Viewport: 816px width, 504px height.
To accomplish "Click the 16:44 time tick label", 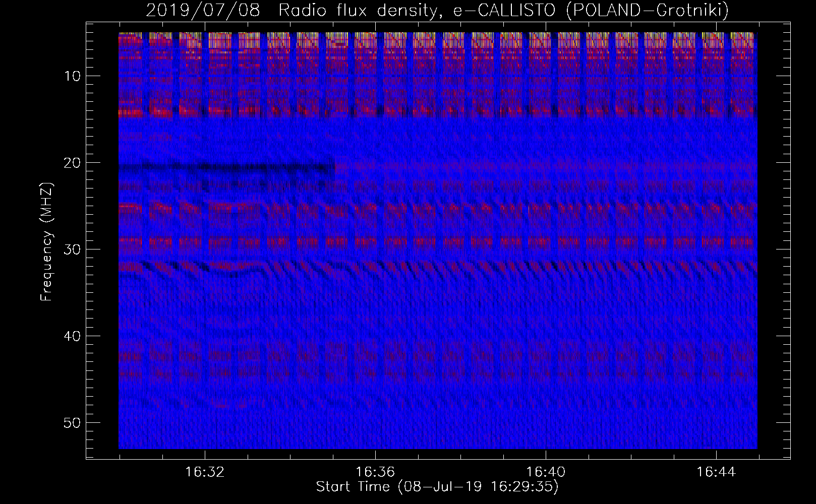I will click(x=716, y=472).
